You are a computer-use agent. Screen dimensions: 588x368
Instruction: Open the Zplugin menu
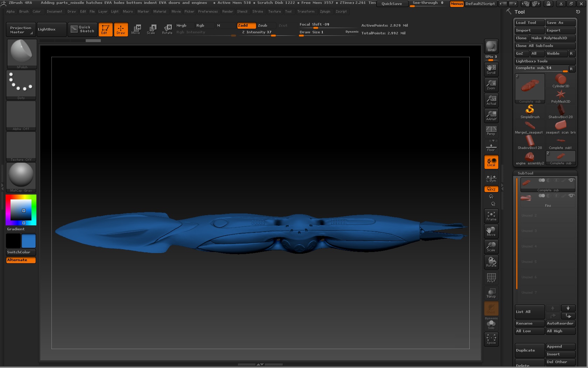(x=324, y=12)
